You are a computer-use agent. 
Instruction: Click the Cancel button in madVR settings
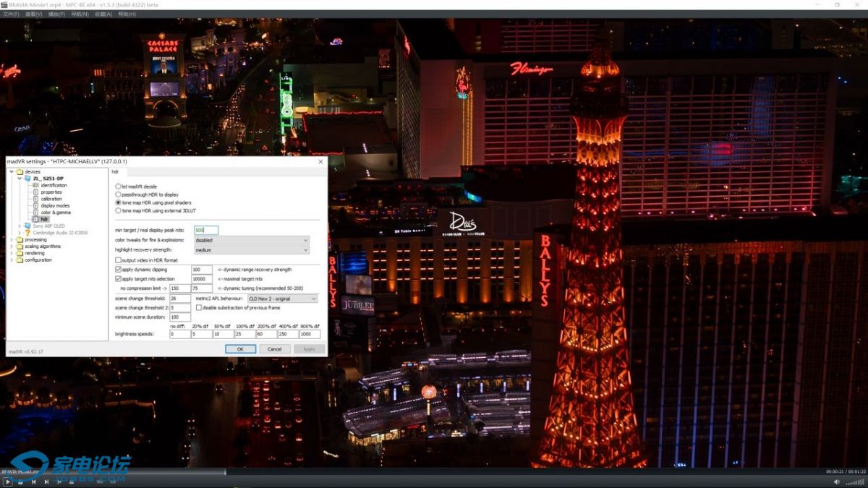tap(276, 348)
